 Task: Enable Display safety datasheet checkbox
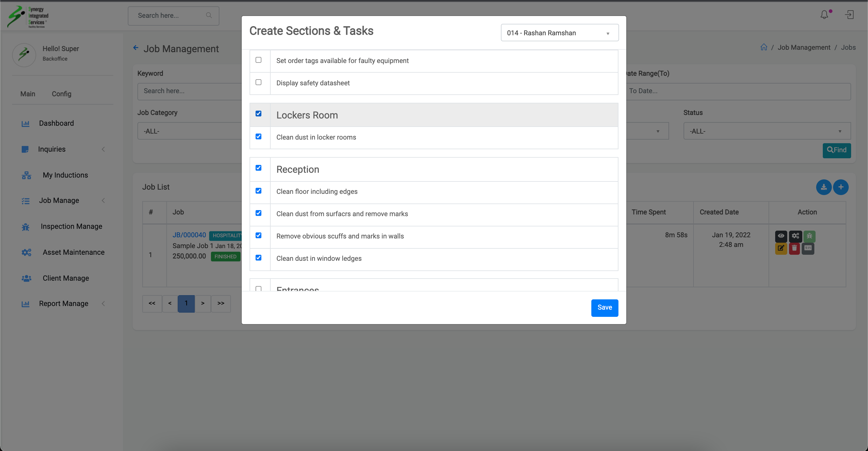point(259,82)
